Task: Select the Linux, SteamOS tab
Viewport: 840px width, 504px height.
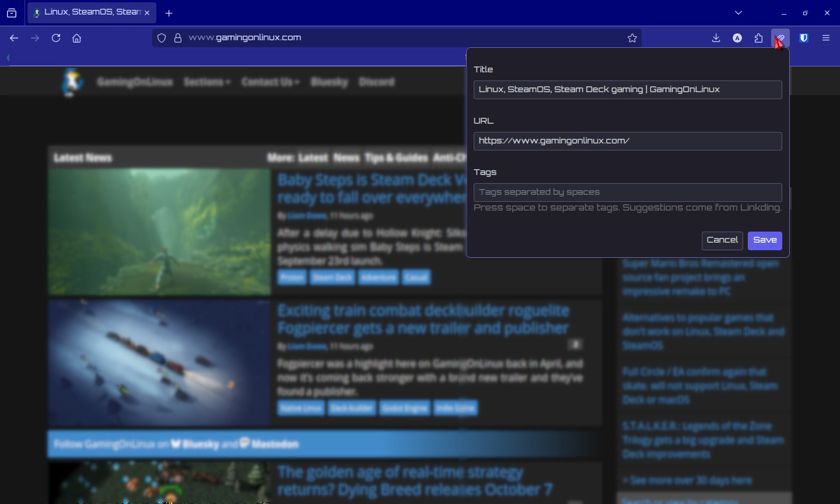Action: point(87,12)
